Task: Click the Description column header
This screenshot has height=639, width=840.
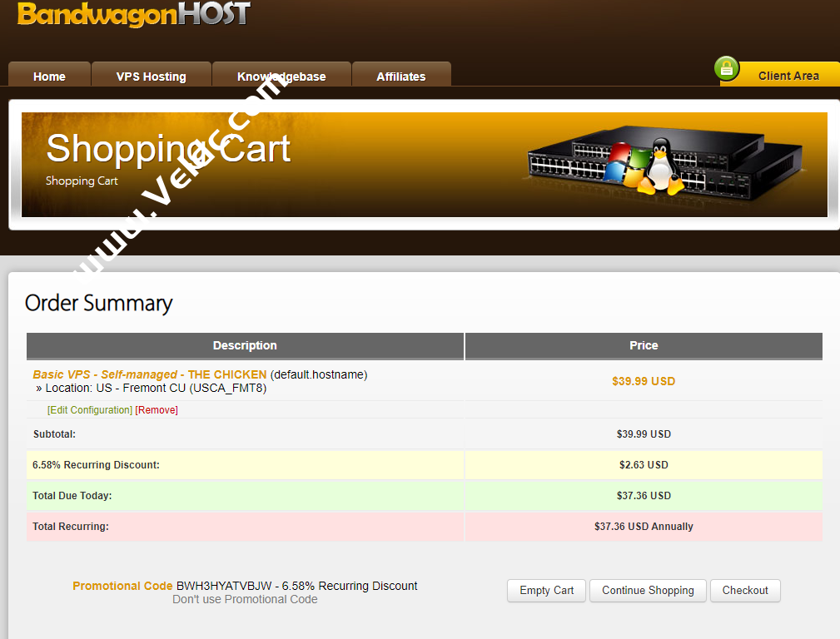Action: pos(245,345)
